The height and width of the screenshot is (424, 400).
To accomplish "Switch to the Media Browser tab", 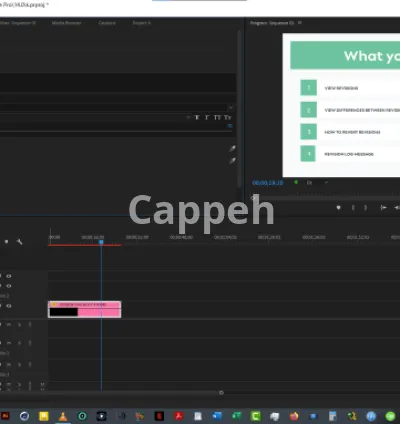I will click(x=66, y=23).
